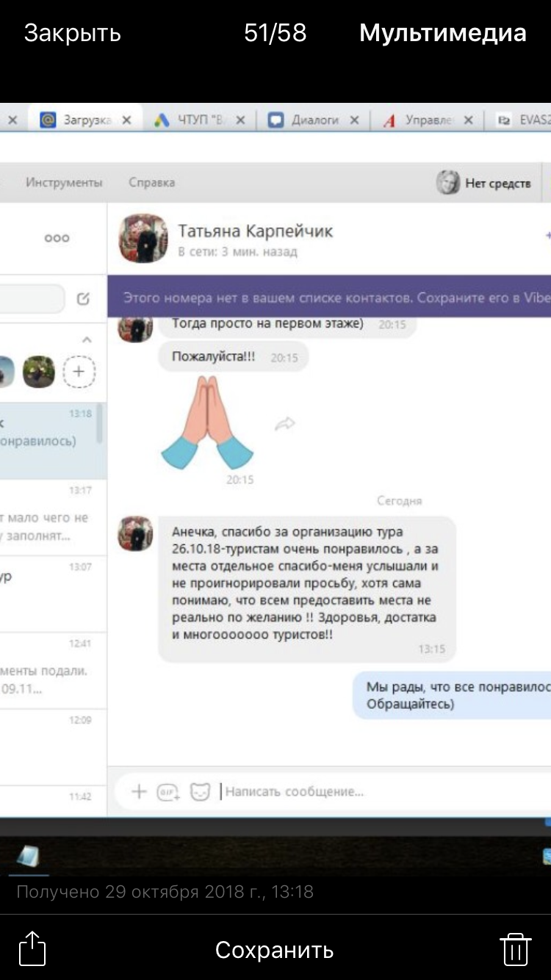Open the three-dots more options icon

(57, 238)
